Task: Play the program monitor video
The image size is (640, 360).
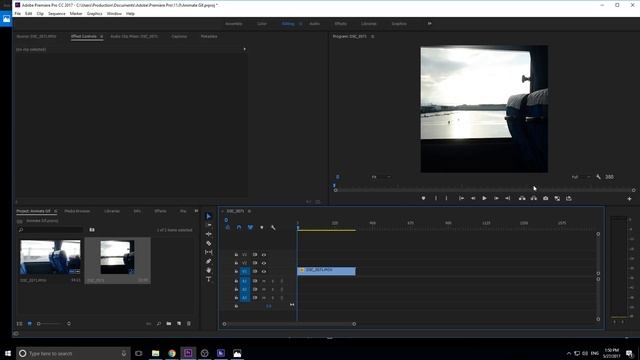Action: click(x=484, y=198)
